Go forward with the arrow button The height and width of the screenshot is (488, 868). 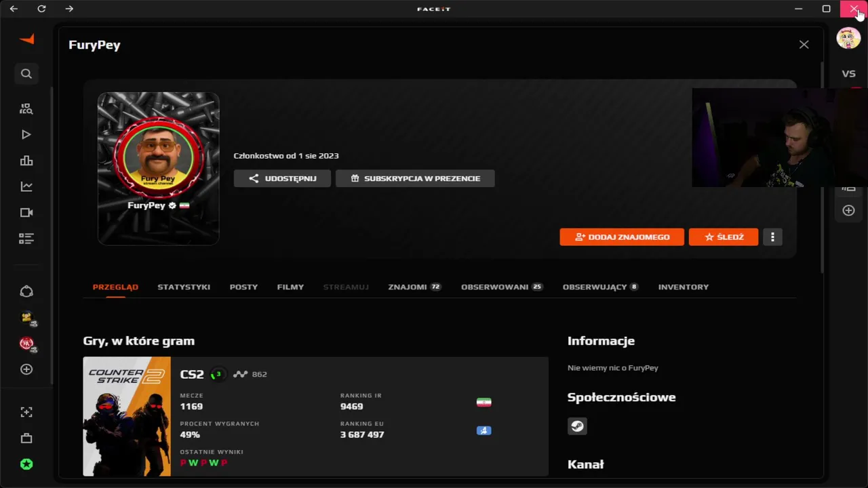(69, 9)
